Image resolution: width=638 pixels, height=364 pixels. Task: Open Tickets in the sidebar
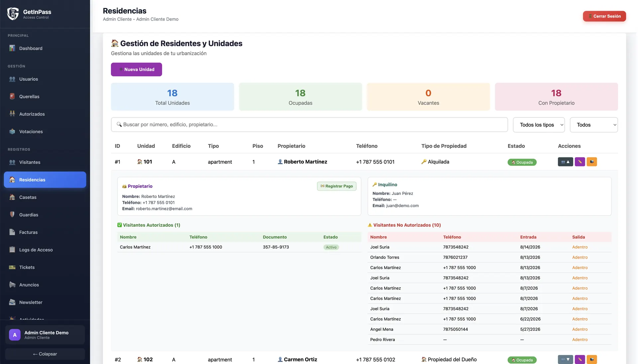[45, 267]
